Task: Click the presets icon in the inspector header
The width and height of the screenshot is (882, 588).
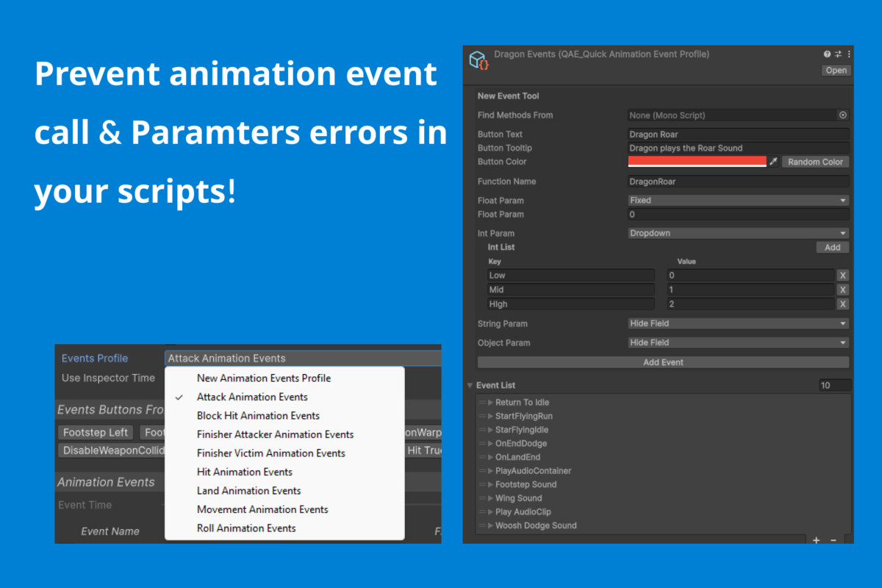Action: [x=838, y=54]
